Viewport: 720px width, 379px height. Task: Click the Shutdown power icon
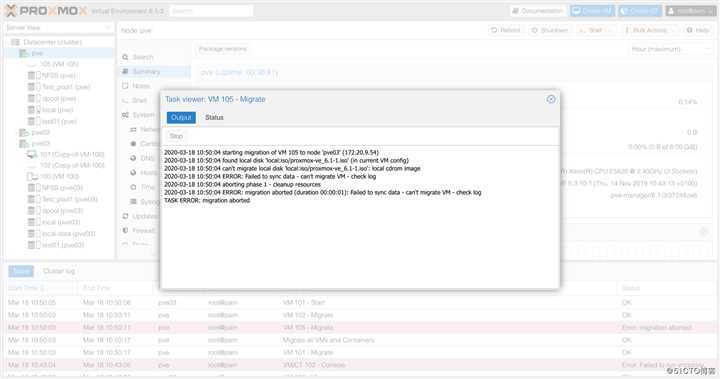[x=534, y=30]
